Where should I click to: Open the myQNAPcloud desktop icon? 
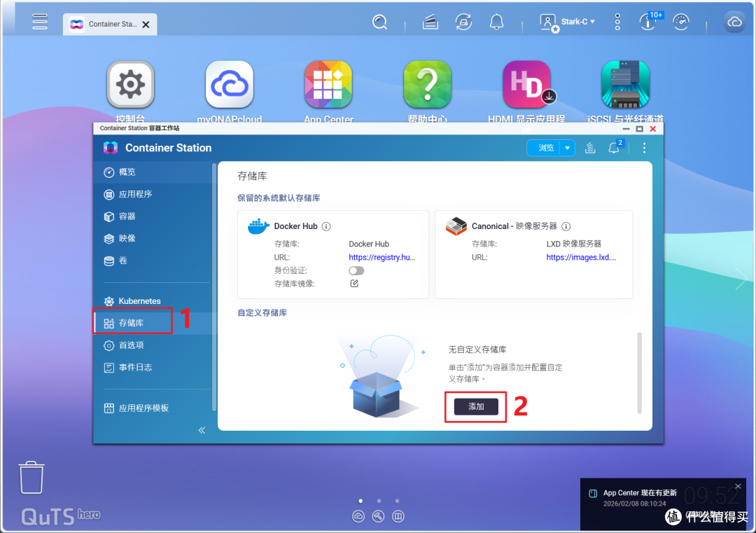coord(230,85)
